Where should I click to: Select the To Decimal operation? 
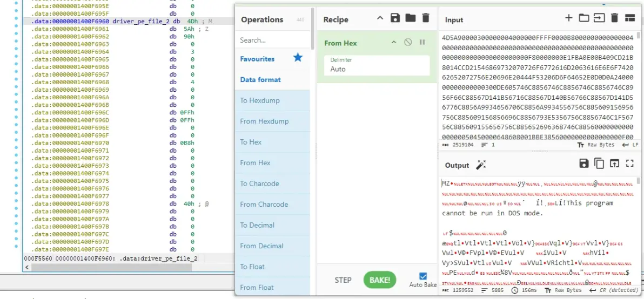[273, 225]
